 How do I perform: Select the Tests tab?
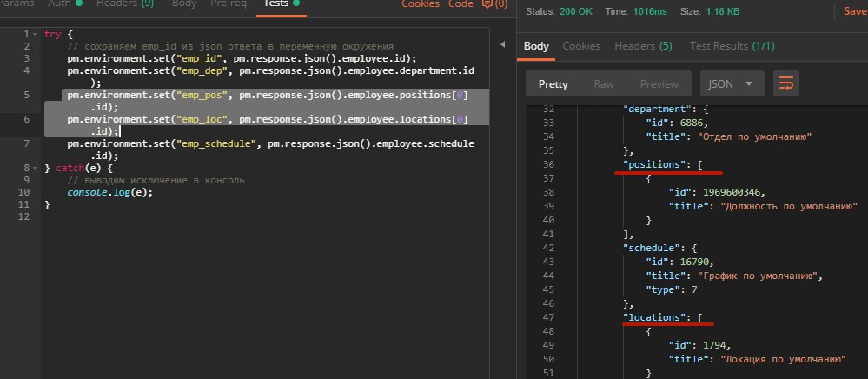281,3
